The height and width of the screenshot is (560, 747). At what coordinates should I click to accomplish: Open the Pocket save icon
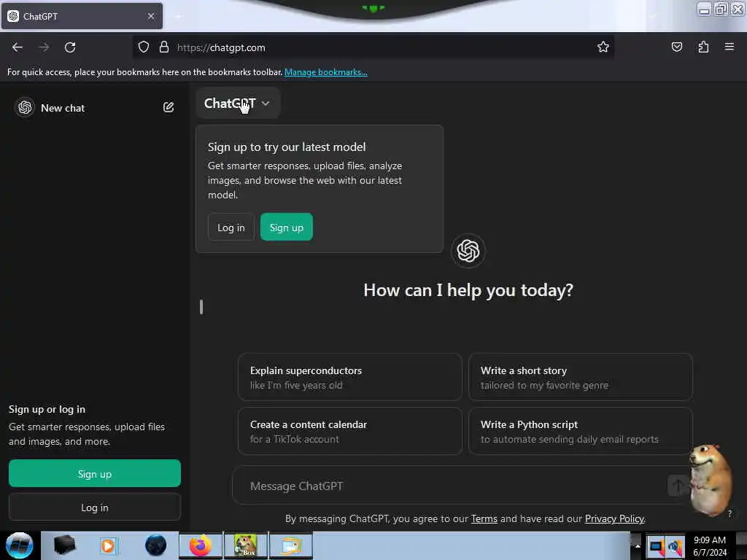[676, 47]
